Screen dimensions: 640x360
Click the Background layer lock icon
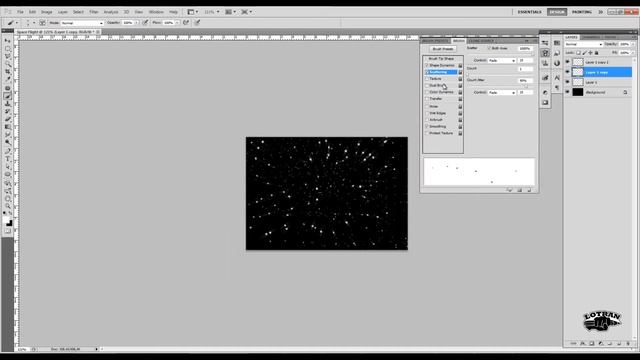pyautogui.click(x=625, y=93)
